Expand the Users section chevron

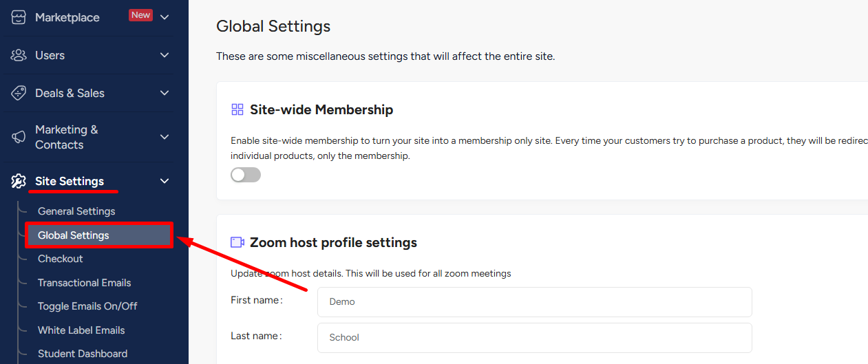pos(164,55)
